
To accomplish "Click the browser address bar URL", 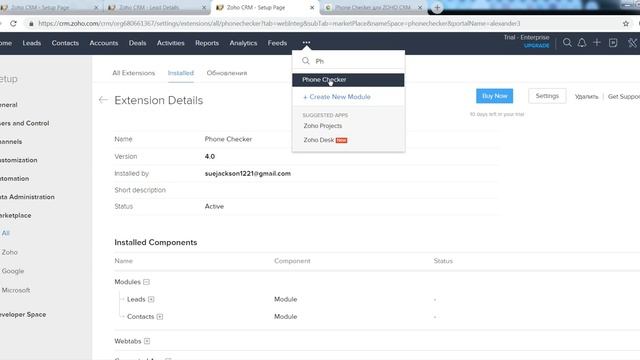I will 279,24.
